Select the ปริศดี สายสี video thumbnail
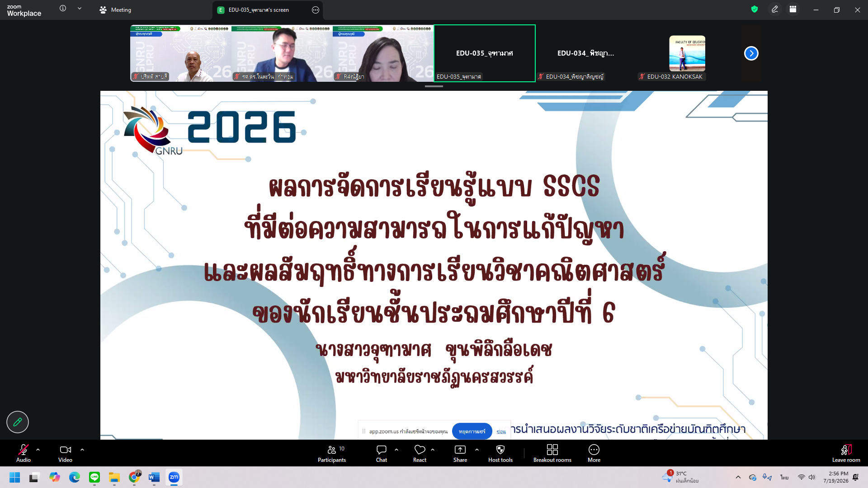Image resolution: width=868 pixels, height=488 pixels. (x=181, y=53)
